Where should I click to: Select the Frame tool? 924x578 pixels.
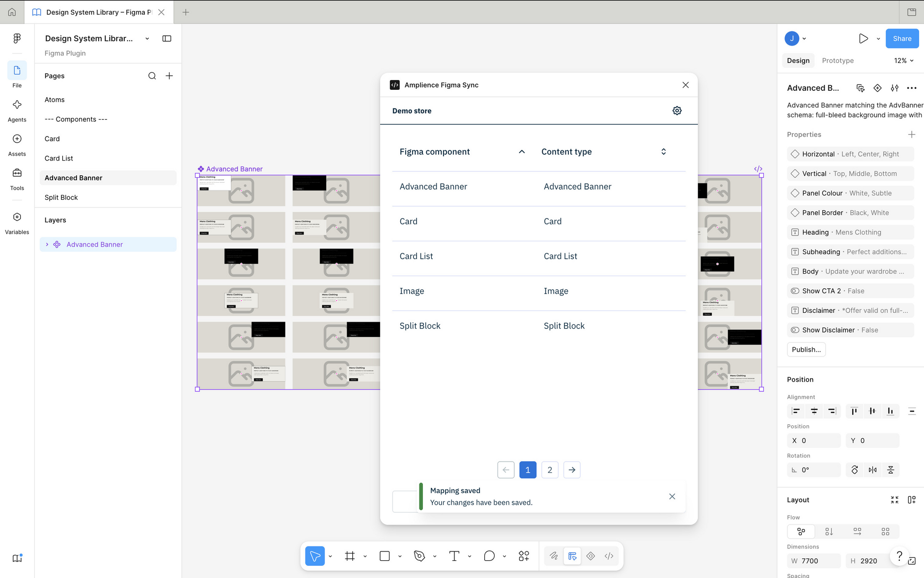[x=350, y=556]
